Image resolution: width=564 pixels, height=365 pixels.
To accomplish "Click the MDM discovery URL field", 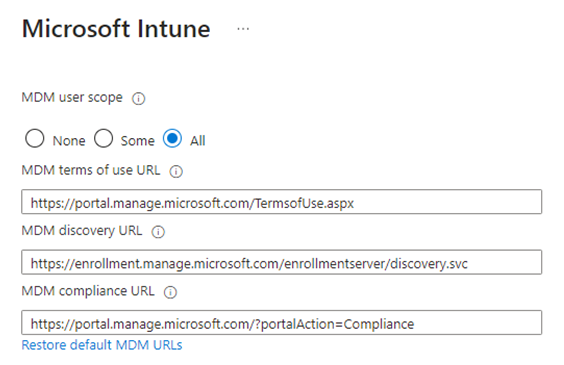I will click(282, 262).
